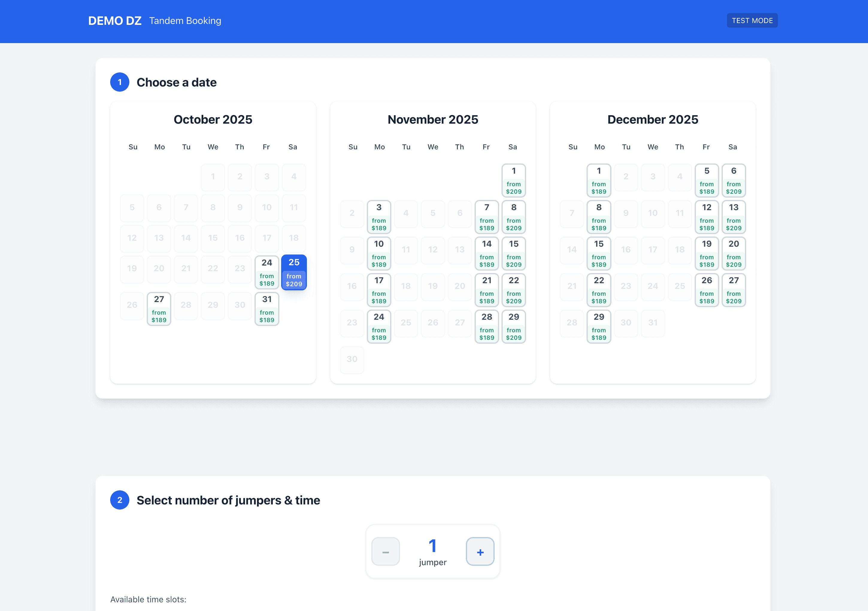Select November 15 from $209
The width and height of the screenshot is (868, 611).
[513, 254]
